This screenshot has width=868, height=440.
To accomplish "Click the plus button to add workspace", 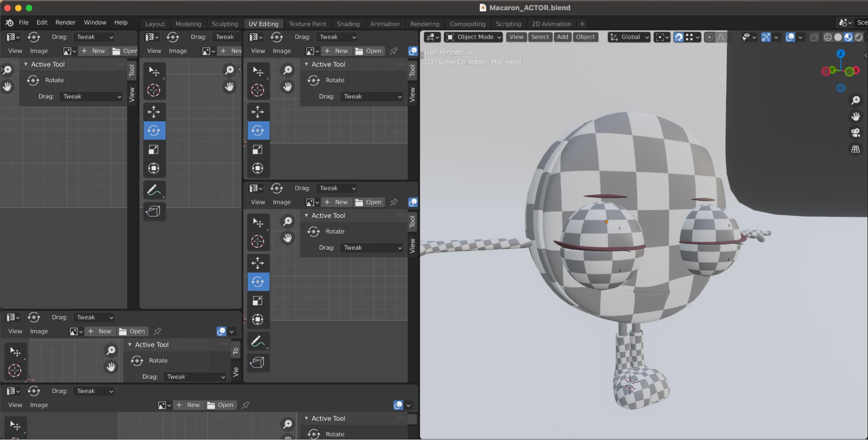I will [582, 24].
